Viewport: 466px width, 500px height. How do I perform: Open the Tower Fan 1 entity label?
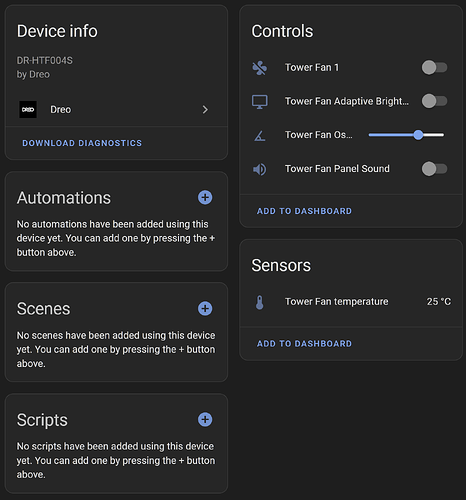[312, 67]
